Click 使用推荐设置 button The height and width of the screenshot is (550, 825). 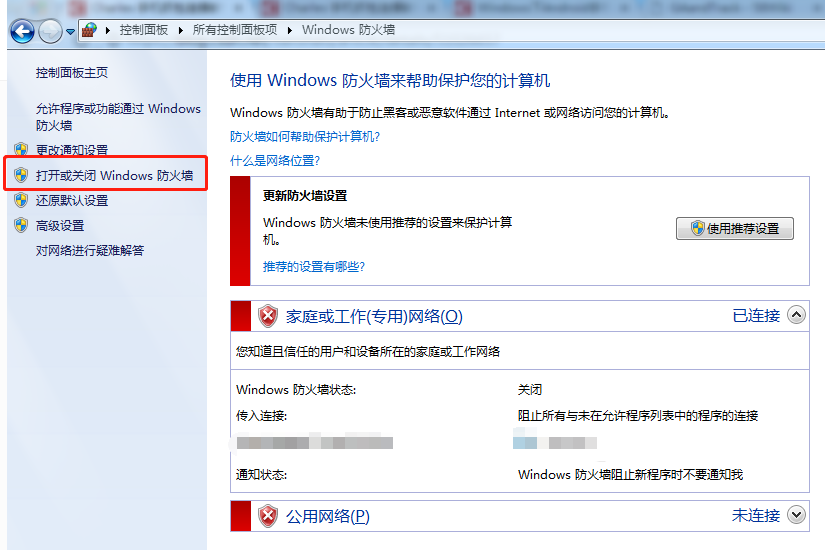(735, 228)
